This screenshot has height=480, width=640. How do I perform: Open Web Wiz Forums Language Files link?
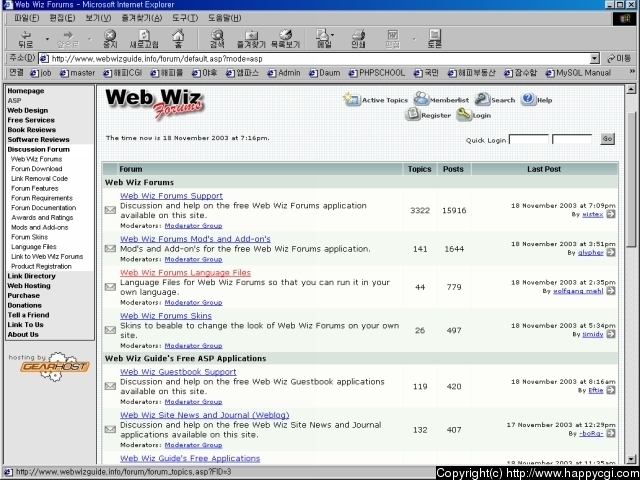(185, 273)
